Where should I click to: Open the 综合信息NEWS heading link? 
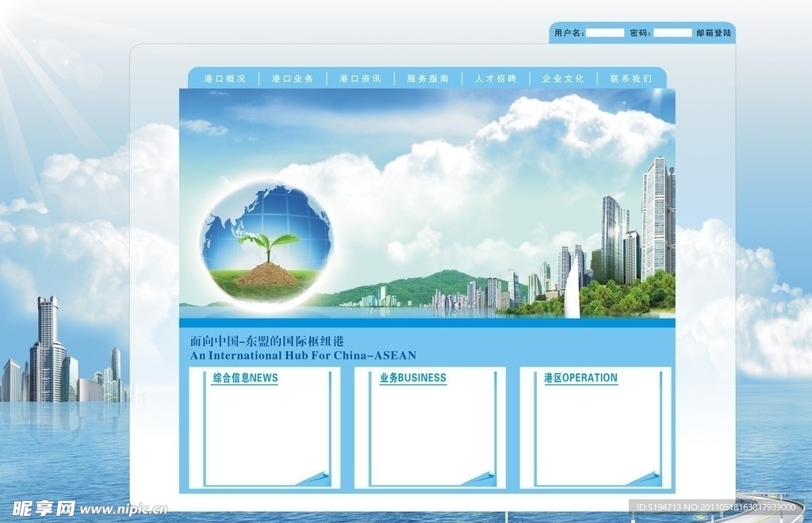click(246, 378)
